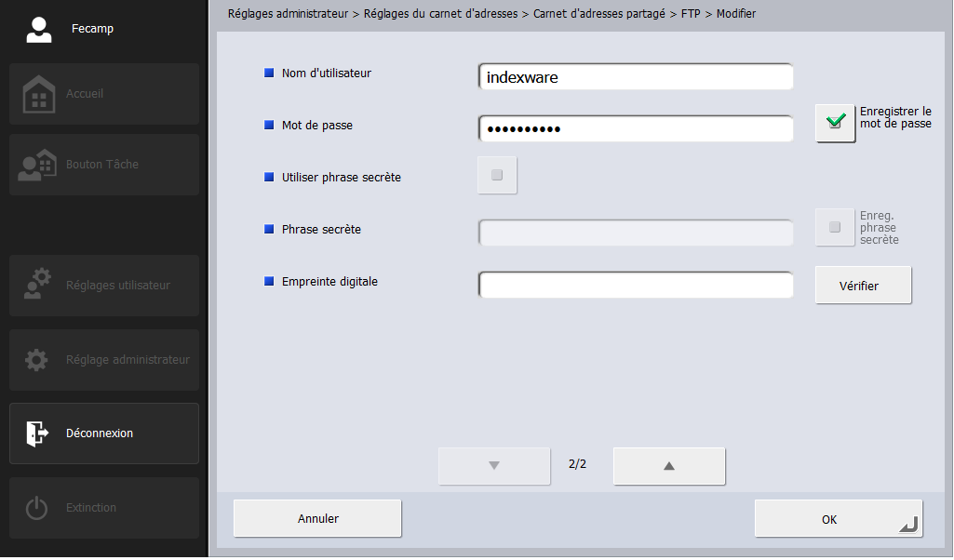Click the Nom d'utilisateur field
The width and height of the screenshot is (954, 560).
point(636,77)
